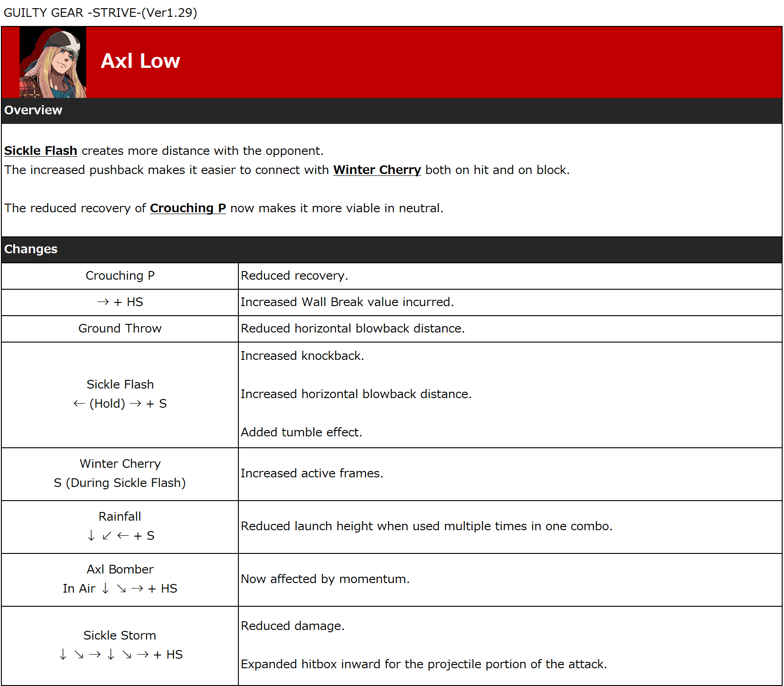Click 'Expanded hitbox inward for the projectile' text
Screen dimensions: 784x686
click(x=424, y=665)
